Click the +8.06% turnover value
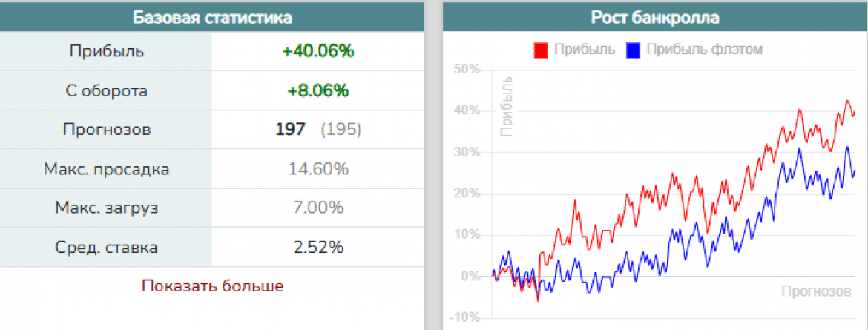The height and width of the screenshot is (330, 868). pos(318,91)
